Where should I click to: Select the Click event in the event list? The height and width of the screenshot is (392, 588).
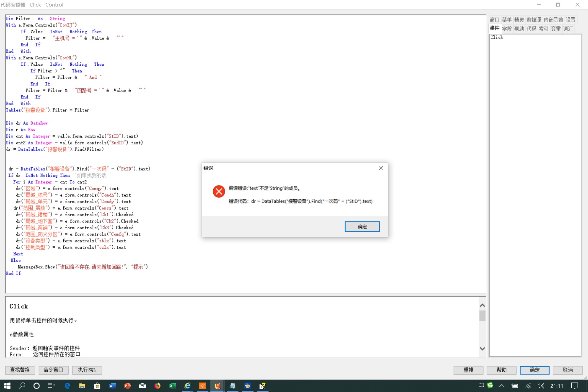click(497, 37)
